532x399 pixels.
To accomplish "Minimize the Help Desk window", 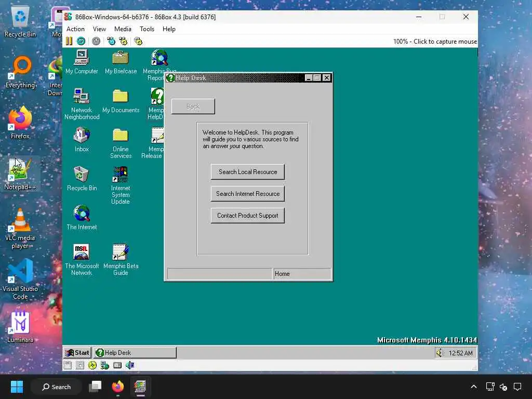I will [x=309, y=78].
